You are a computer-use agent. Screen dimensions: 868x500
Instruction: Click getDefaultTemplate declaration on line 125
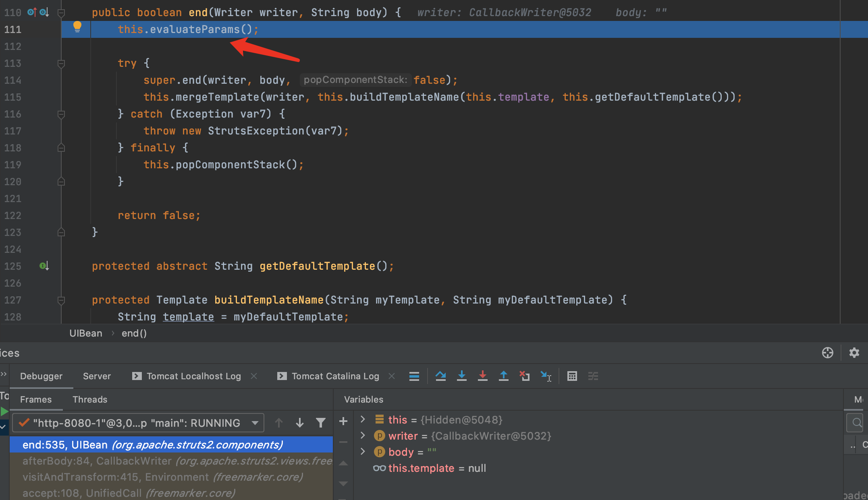[318, 266]
